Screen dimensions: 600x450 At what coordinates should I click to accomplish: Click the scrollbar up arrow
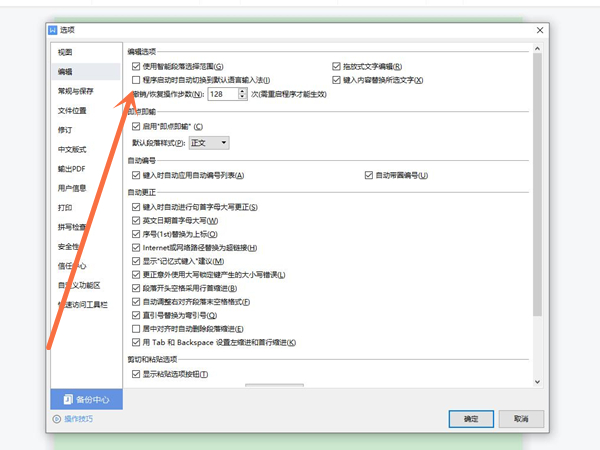pos(538,53)
